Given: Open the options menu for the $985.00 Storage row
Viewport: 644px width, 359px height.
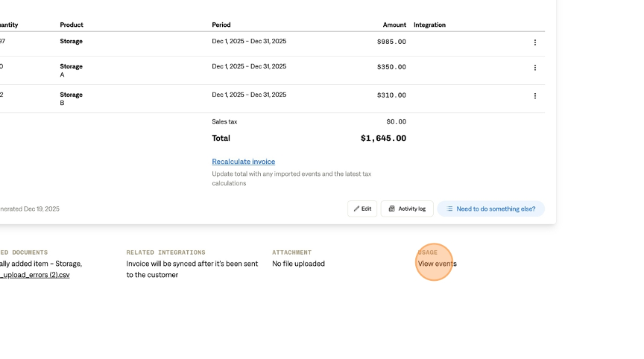Looking at the screenshot, I should coord(534,42).
